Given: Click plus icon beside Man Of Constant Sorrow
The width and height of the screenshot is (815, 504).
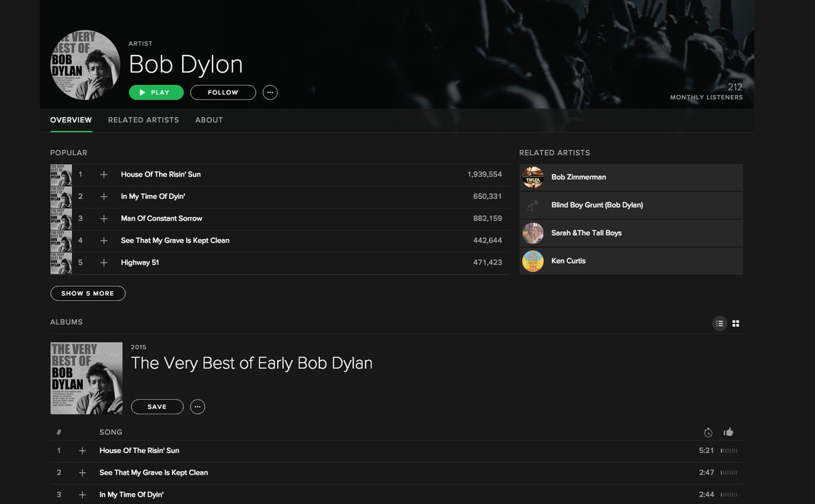Looking at the screenshot, I should 104,219.
